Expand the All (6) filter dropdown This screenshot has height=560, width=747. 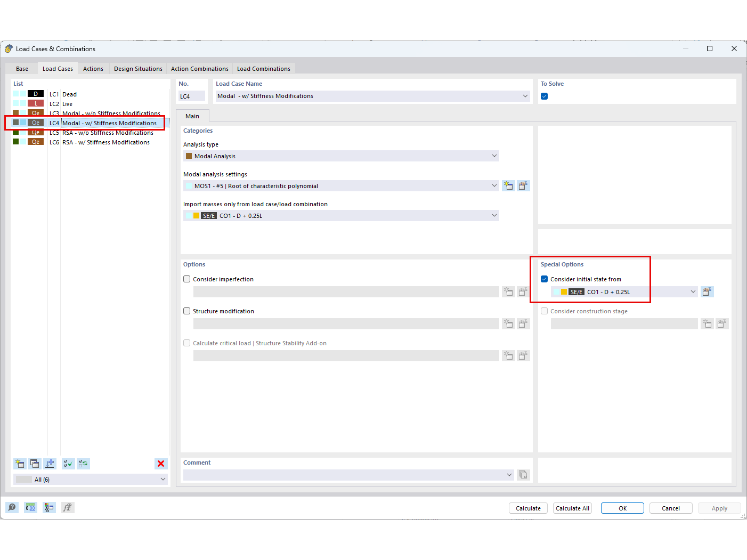pyautogui.click(x=163, y=479)
